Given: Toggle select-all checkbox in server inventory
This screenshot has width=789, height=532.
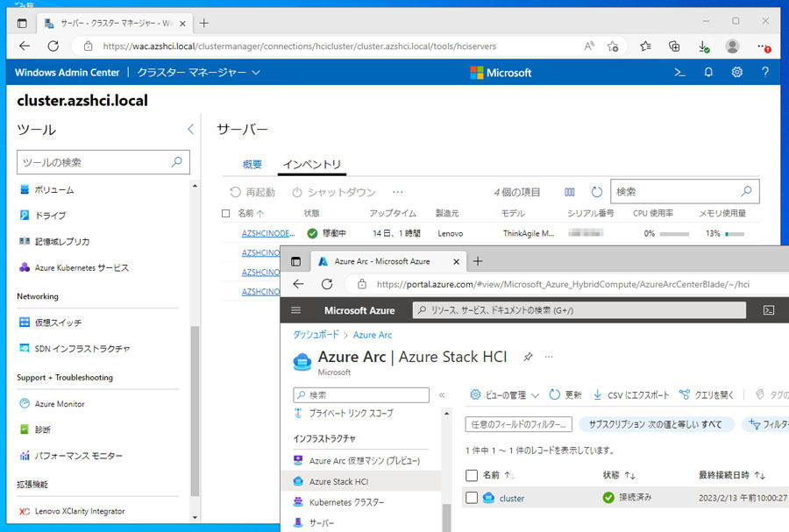Looking at the screenshot, I should pyautogui.click(x=226, y=213).
